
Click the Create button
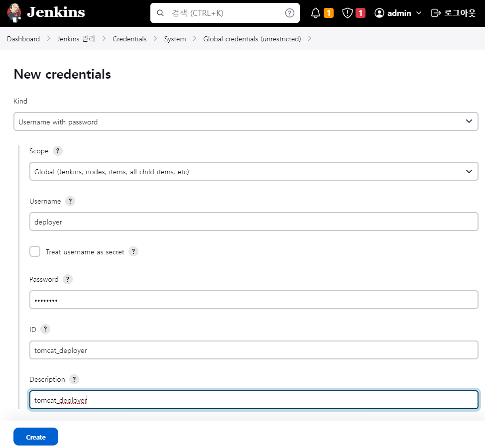pyautogui.click(x=36, y=437)
